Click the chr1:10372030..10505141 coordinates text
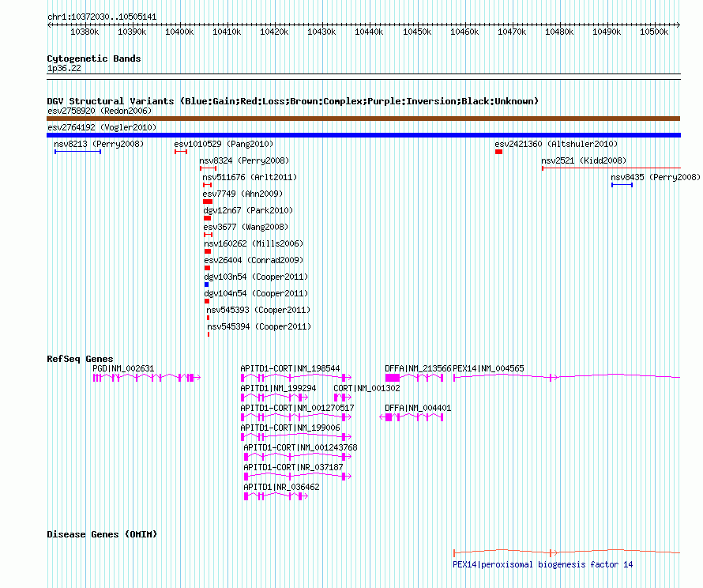 pyautogui.click(x=102, y=17)
